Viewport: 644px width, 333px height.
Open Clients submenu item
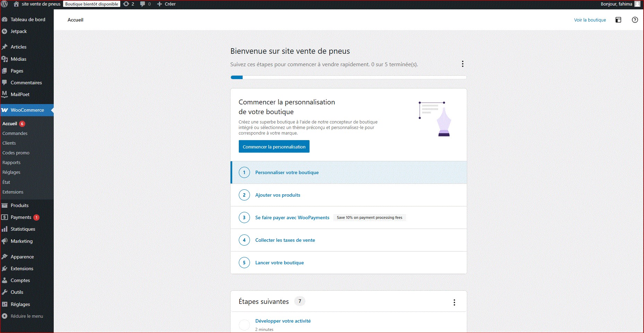point(9,143)
